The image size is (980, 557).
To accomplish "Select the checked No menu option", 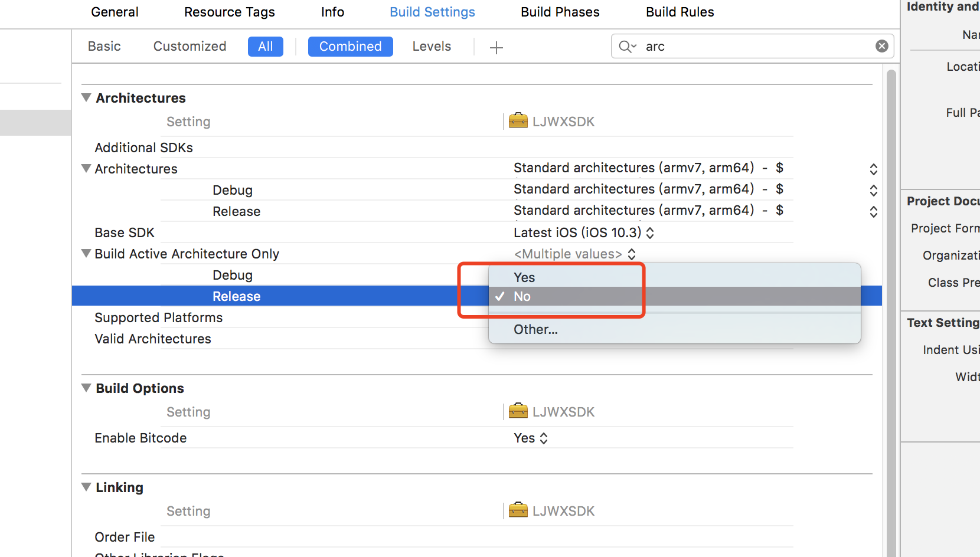I will click(x=522, y=296).
